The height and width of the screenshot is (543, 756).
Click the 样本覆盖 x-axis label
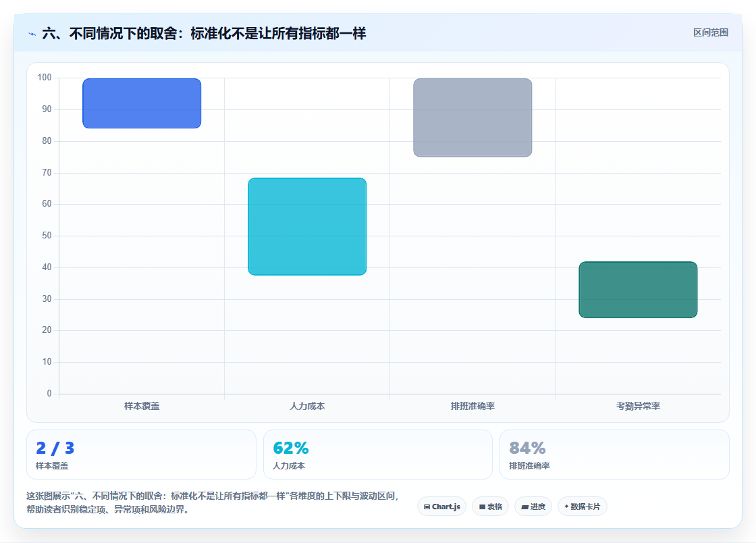(142, 406)
